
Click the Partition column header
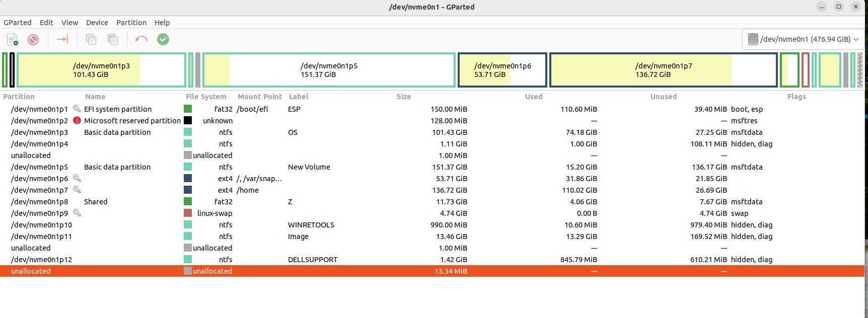(19, 97)
